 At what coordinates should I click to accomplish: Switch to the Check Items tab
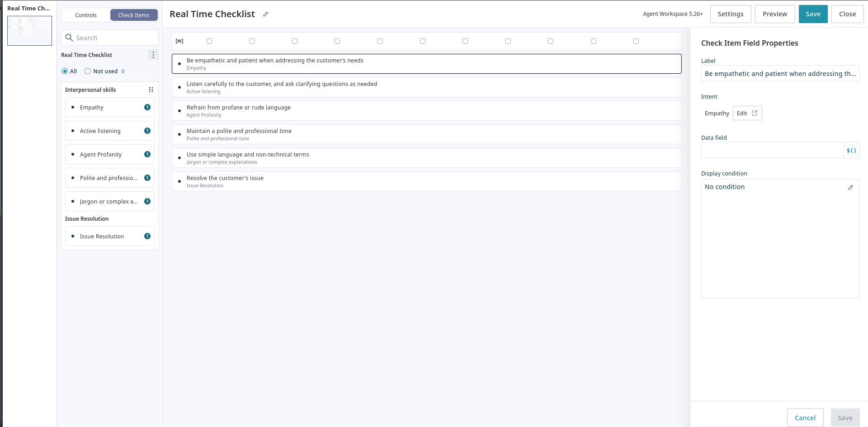[134, 15]
